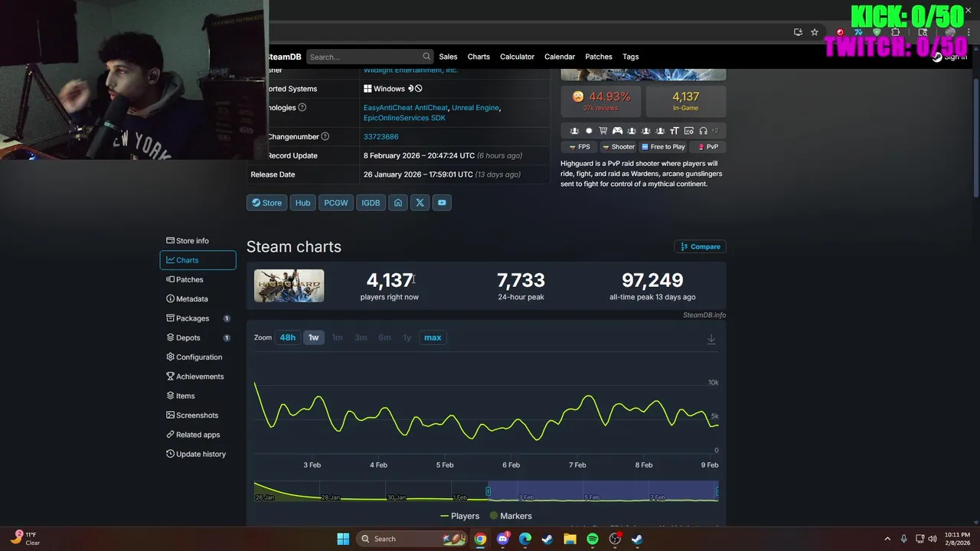Expand the +2 more features indicator
This screenshot has height=551, width=980.
(x=715, y=131)
